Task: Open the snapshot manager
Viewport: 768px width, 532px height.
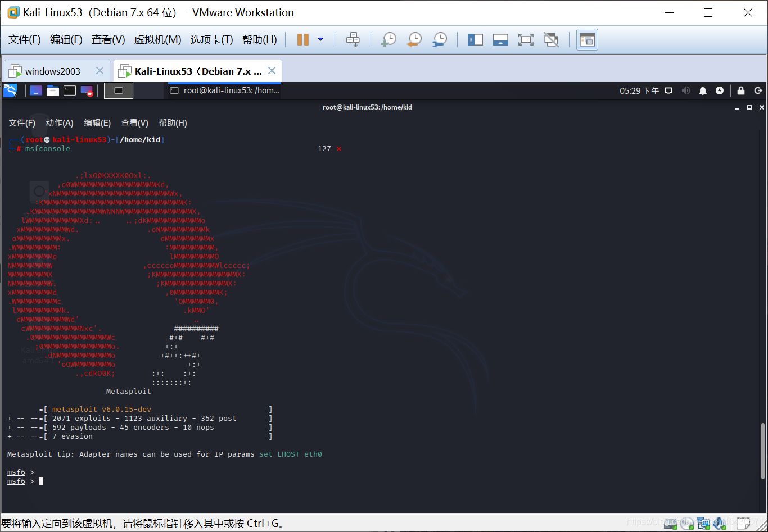Action: pyautogui.click(x=440, y=39)
